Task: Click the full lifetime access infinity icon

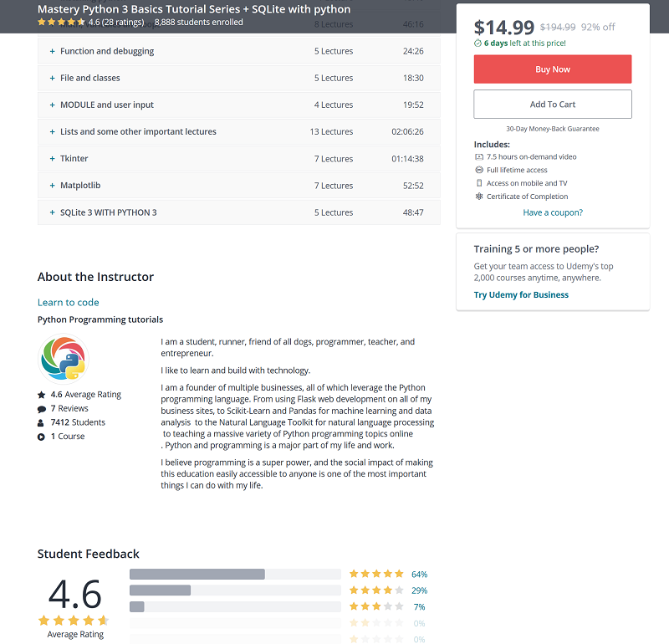Action: (x=479, y=170)
